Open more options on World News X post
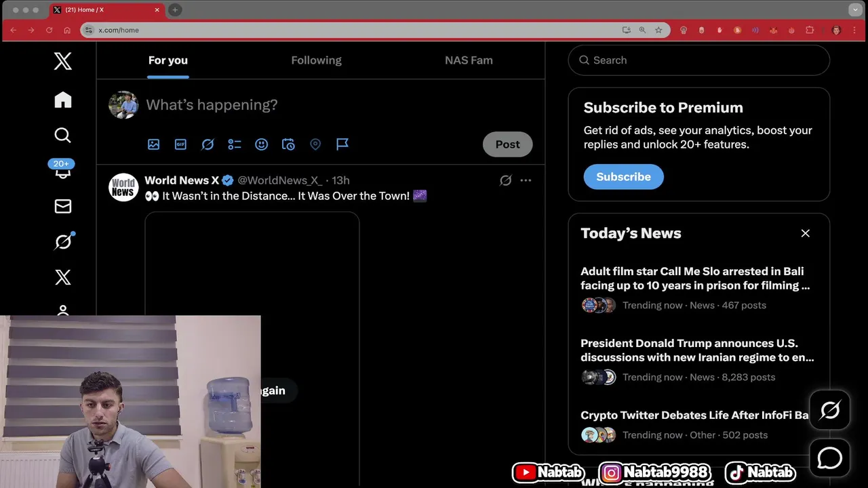The height and width of the screenshot is (488, 868). [x=526, y=180]
